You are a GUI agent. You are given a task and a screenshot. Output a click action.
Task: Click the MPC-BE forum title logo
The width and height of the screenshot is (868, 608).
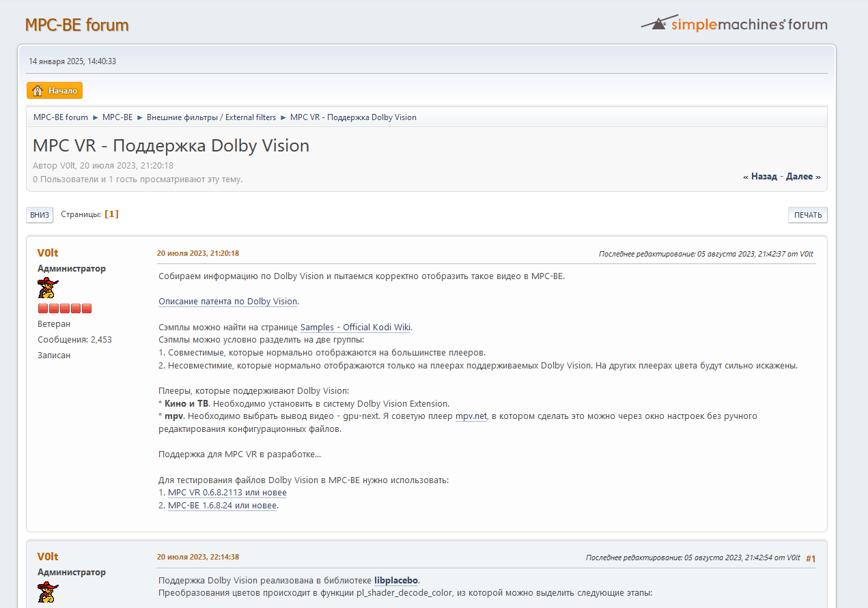click(76, 25)
